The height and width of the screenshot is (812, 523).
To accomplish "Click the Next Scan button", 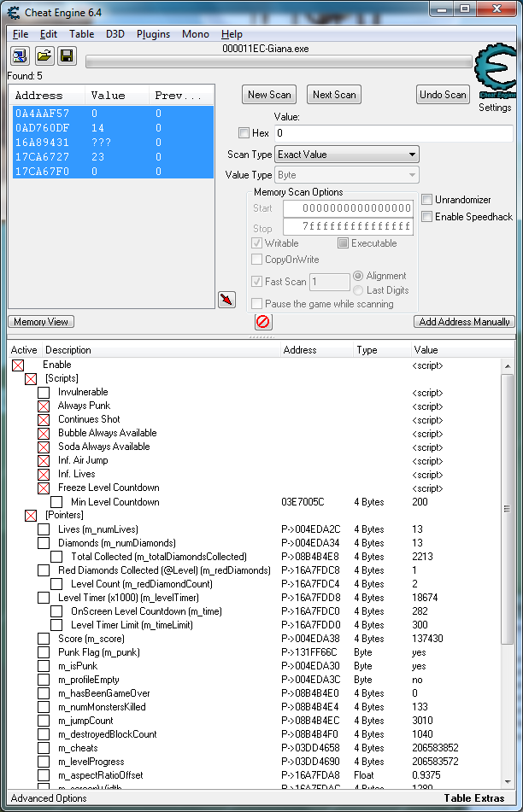I will click(x=334, y=95).
